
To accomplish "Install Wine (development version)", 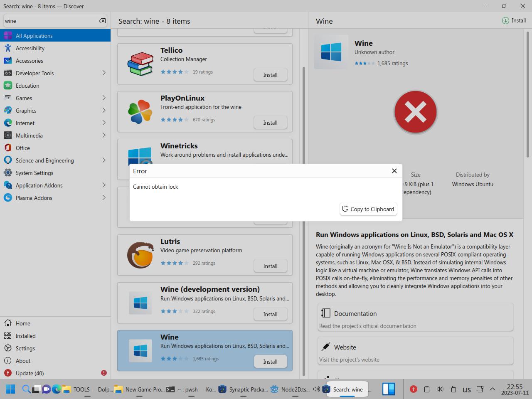I will pyautogui.click(x=270, y=314).
